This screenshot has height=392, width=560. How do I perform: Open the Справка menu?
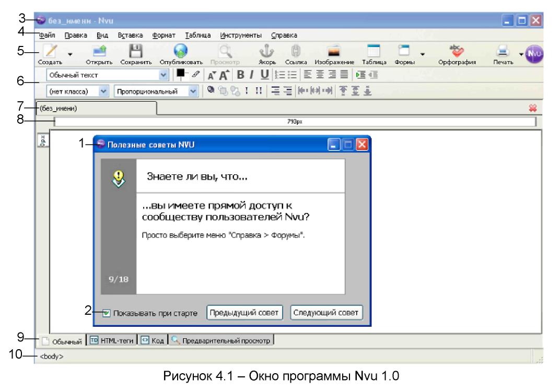pos(284,35)
